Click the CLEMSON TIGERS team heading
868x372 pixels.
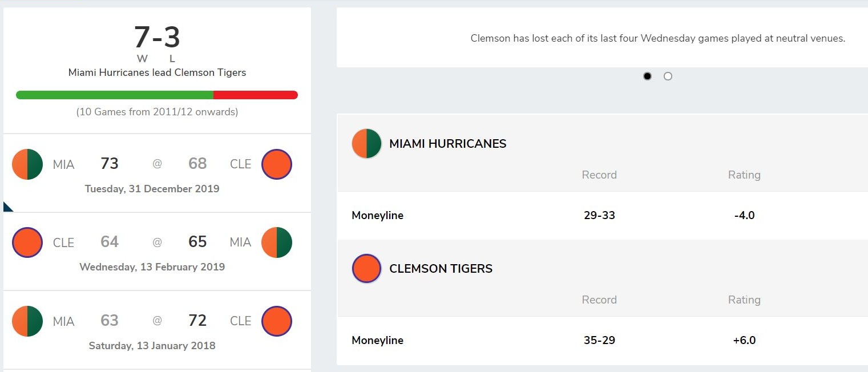(x=441, y=269)
